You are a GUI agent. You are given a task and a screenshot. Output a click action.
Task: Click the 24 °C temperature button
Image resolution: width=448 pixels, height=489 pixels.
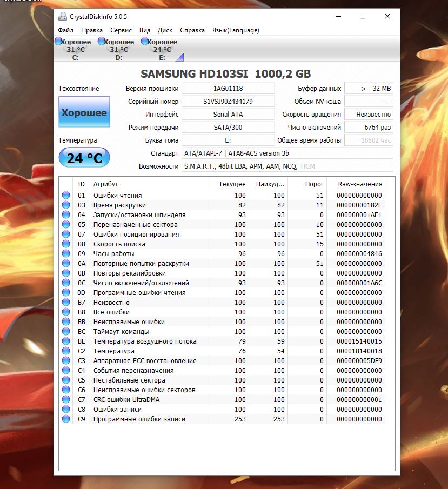tap(84, 157)
